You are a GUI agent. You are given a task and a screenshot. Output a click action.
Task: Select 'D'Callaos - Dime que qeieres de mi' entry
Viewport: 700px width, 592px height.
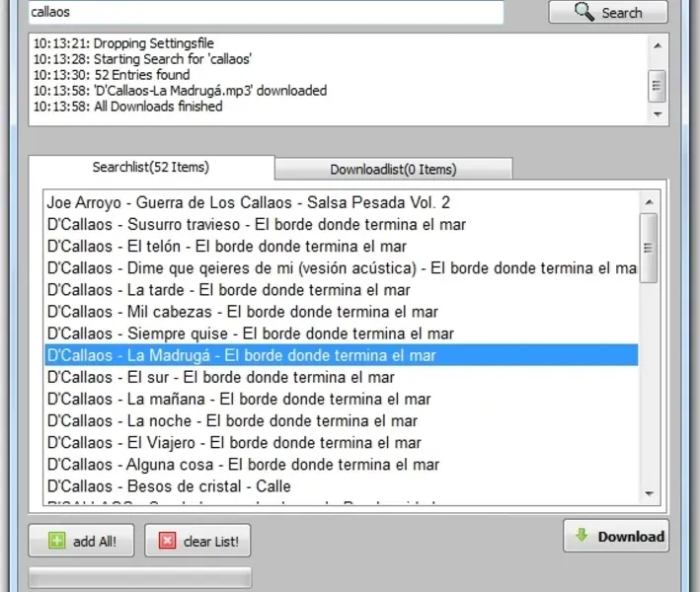(x=342, y=268)
